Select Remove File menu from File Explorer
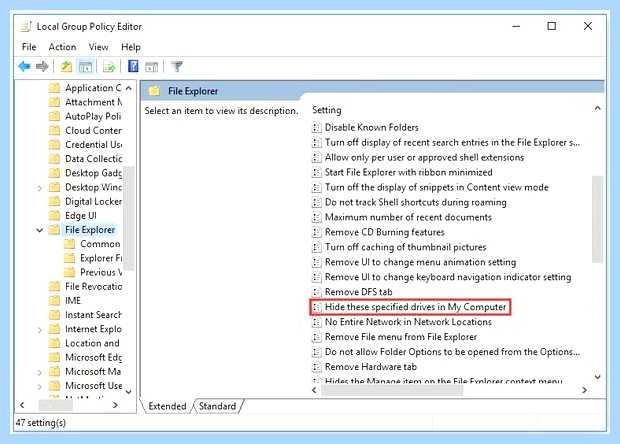 (x=401, y=337)
